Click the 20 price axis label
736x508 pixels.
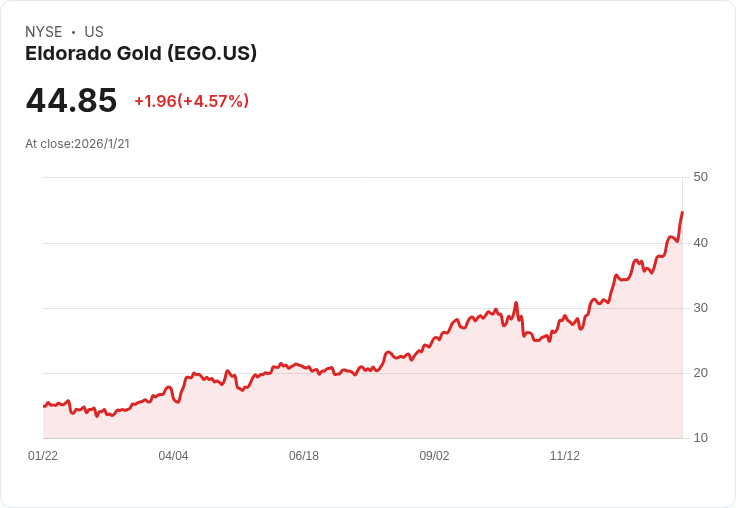tap(700, 373)
